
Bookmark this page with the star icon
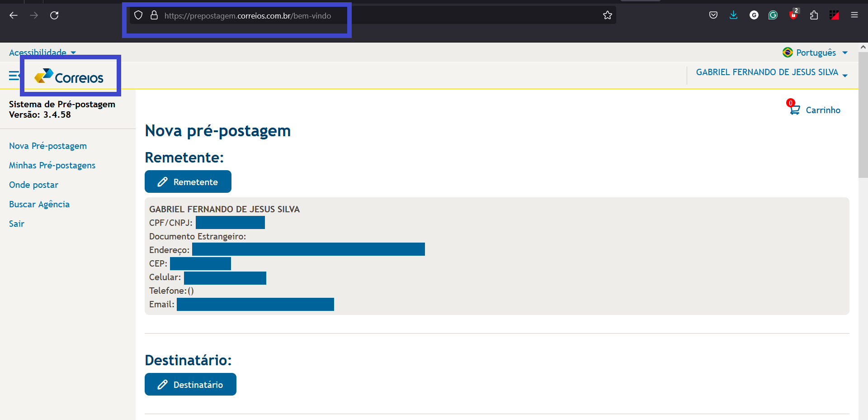(x=608, y=15)
